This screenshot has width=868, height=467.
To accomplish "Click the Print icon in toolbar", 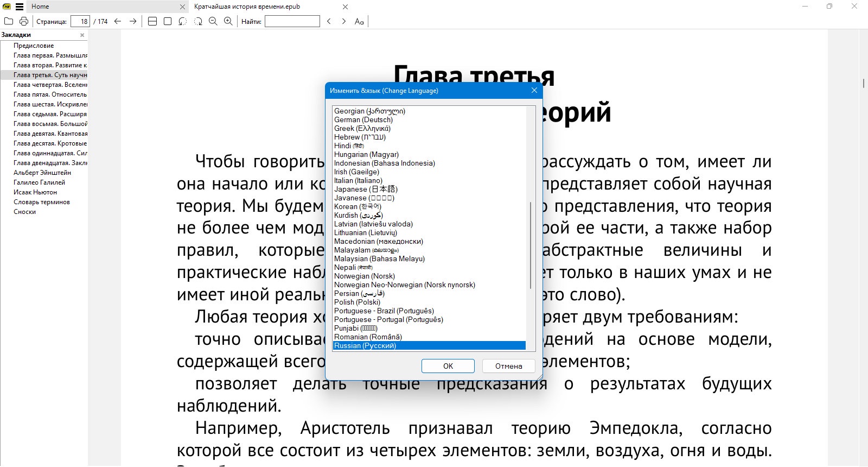I will tap(24, 21).
